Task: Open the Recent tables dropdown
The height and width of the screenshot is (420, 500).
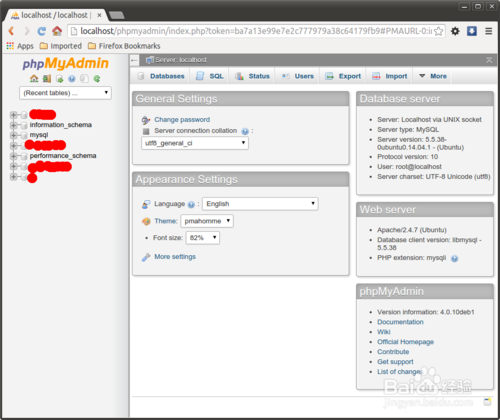Action: pyautogui.click(x=65, y=93)
